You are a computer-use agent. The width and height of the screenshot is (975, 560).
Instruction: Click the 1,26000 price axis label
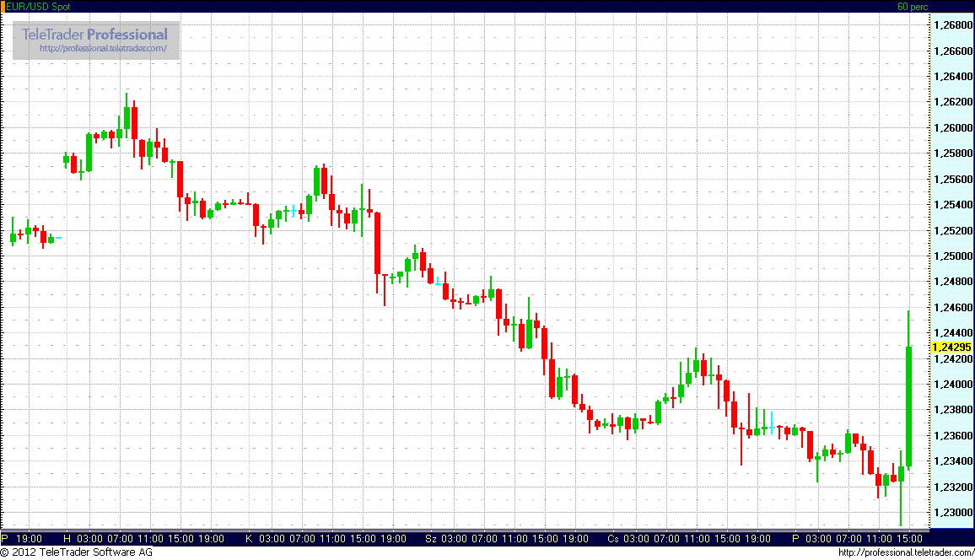coord(952,128)
